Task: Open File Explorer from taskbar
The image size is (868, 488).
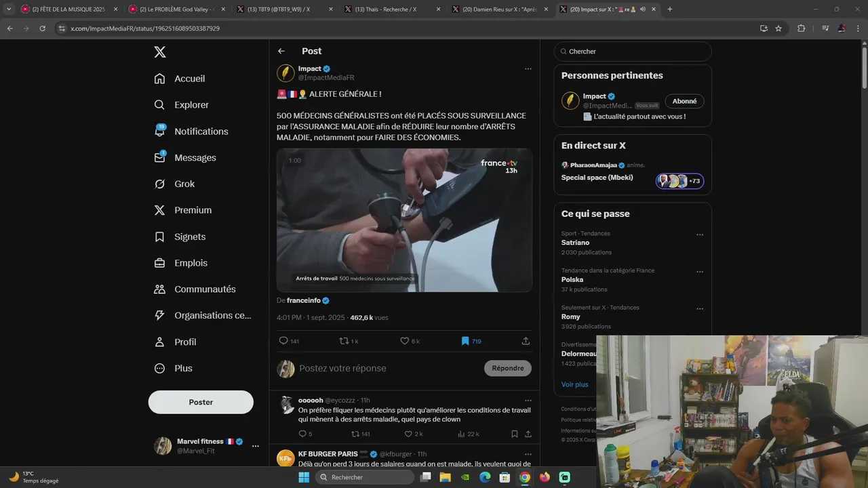Action: coord(446,477)
